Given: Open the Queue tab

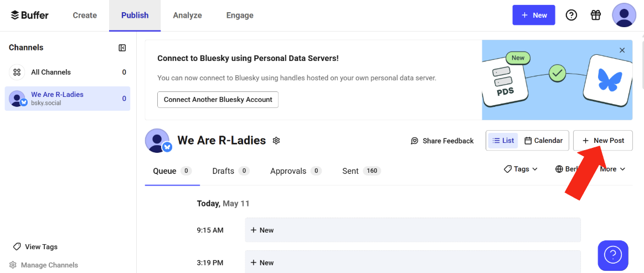Looking at the screenshot, I should pos(173,171).
